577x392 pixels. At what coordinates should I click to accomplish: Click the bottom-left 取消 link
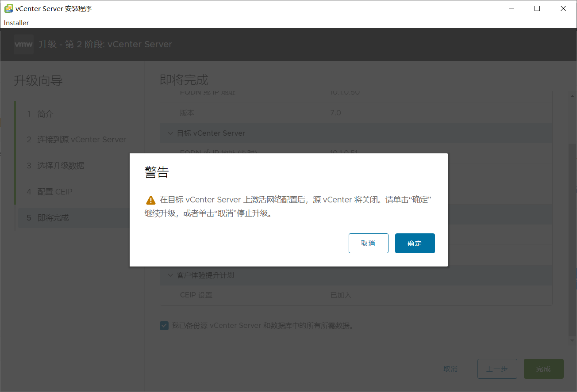tap(450, 369)
